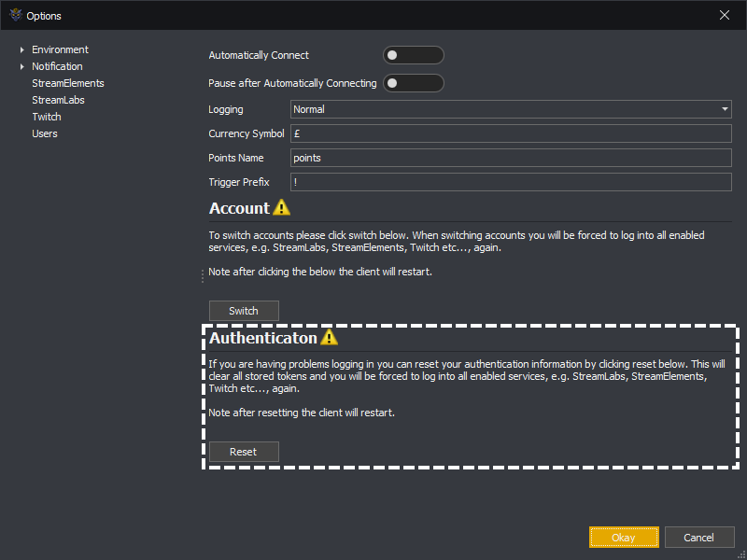Viewport: 747px width, 560px height.
Task: Click the 'Trigger Prefix' label
Action: 239,182
